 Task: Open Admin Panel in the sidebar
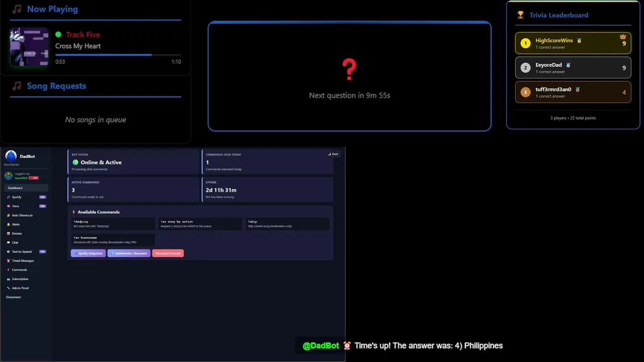[x=26, y=288]
